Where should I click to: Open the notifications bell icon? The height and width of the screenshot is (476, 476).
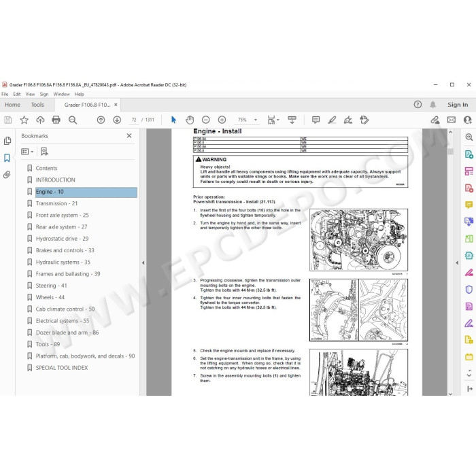(x=433, y=105)
